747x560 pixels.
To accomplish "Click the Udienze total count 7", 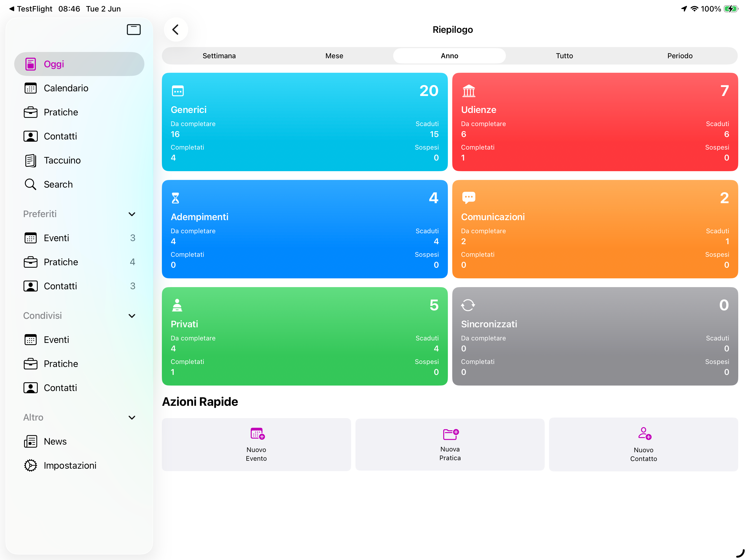I will tap(725, 91).
